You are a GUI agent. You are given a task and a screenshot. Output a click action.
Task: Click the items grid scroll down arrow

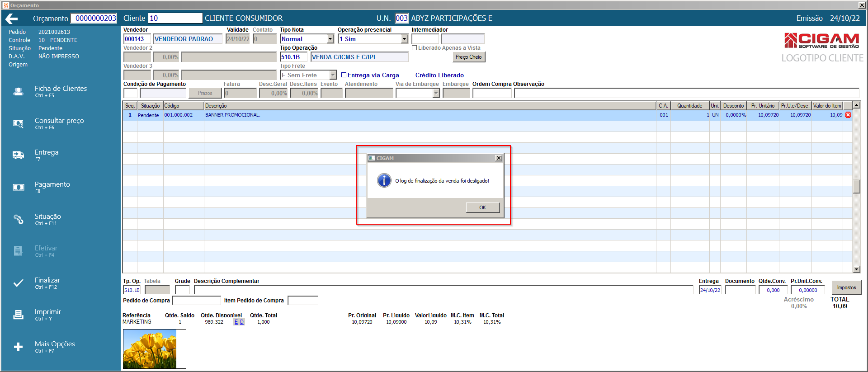(856, 269)
